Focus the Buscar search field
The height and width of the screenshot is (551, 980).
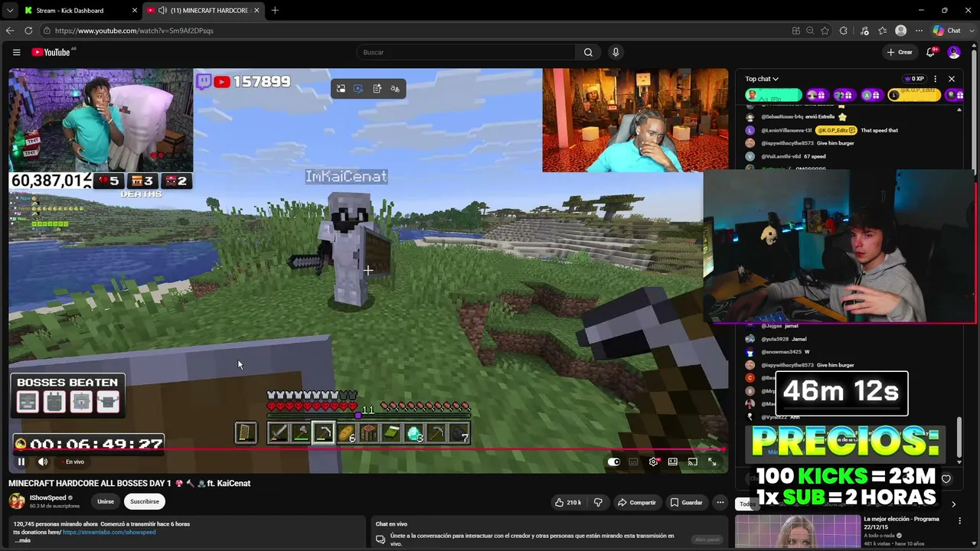click(x=465, y=52)
